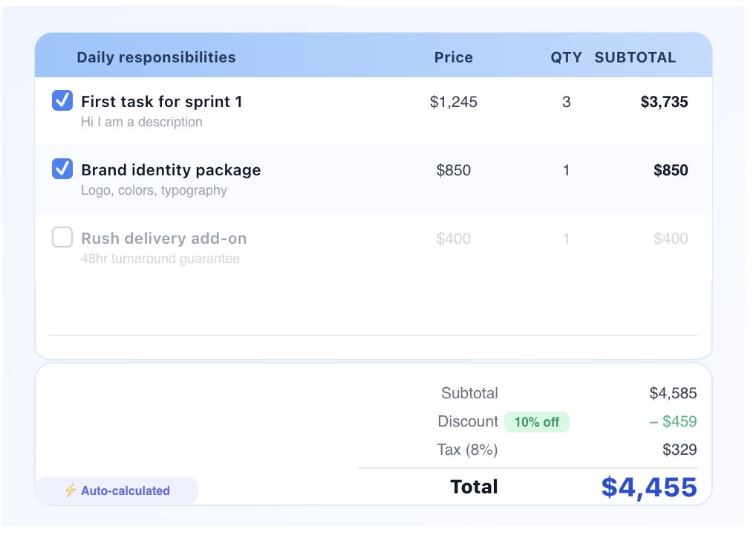The image size is (756, 538).
Task: Click the Price column header
Action: coord(453,57)
